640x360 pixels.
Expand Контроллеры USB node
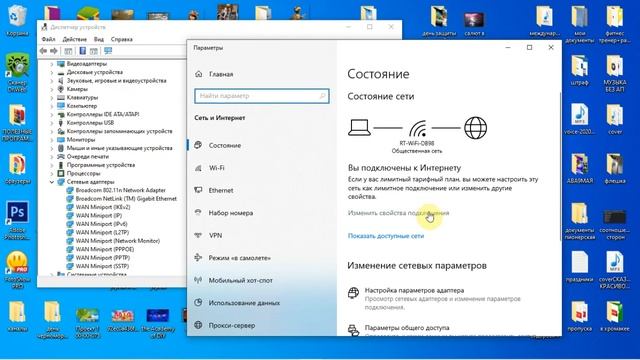point(52,123)
